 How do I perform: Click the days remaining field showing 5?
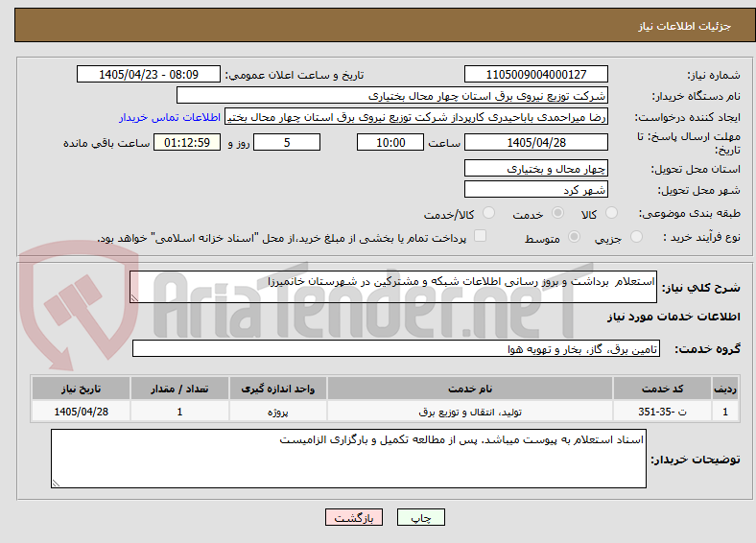pyautogui.click(x=287, y=142)
